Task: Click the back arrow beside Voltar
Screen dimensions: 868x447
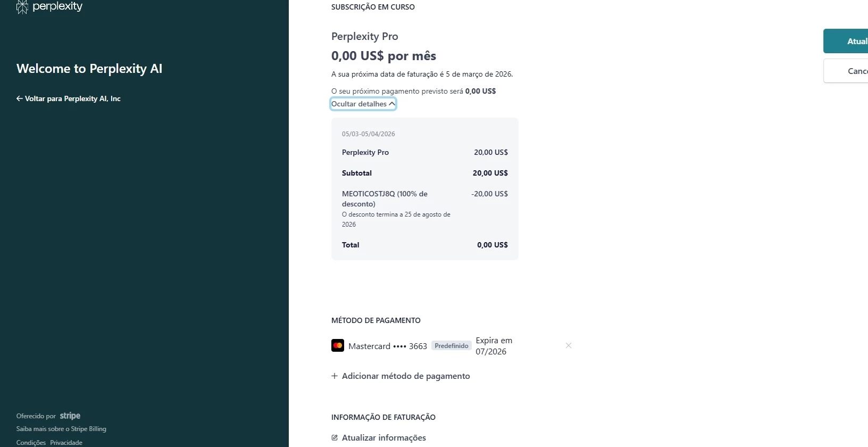Action: tap(19, 98)
